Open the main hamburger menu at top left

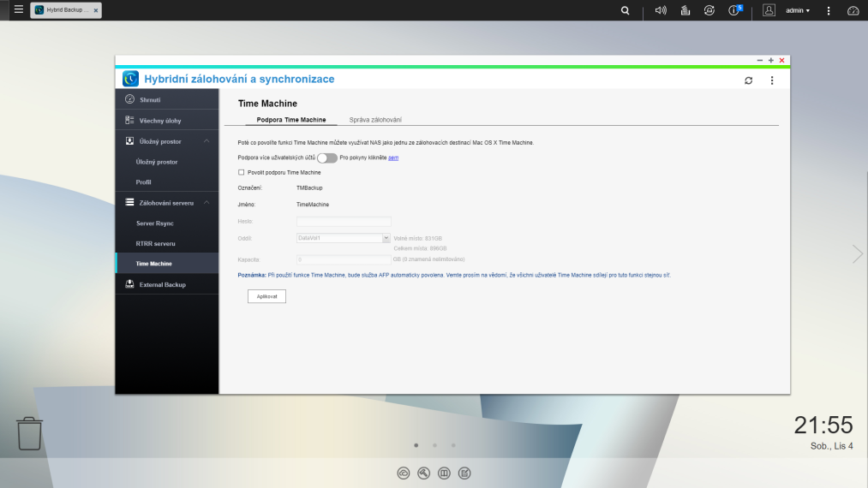(x=19, y=10)
